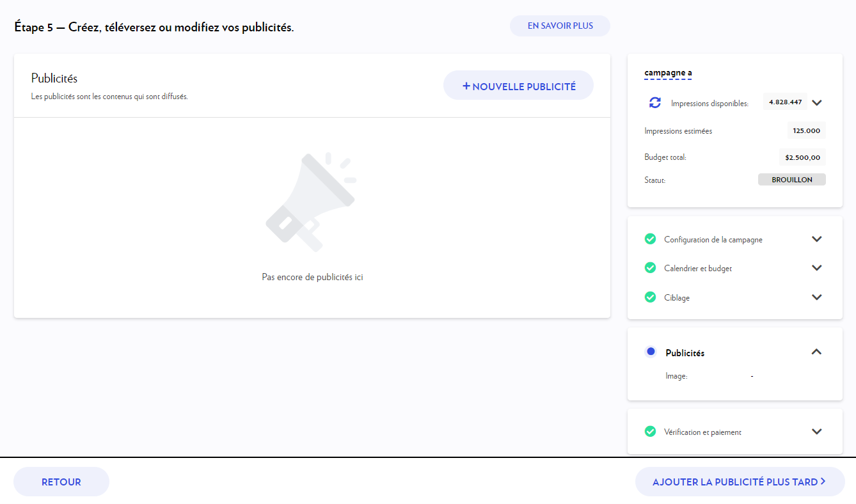Click green checkmark beside Ciblage
The image size is (856, 504).
[650, 297]
